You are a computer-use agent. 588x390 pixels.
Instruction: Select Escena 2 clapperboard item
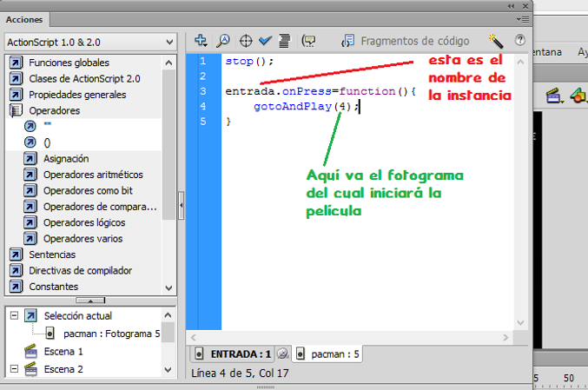point(54,369)
